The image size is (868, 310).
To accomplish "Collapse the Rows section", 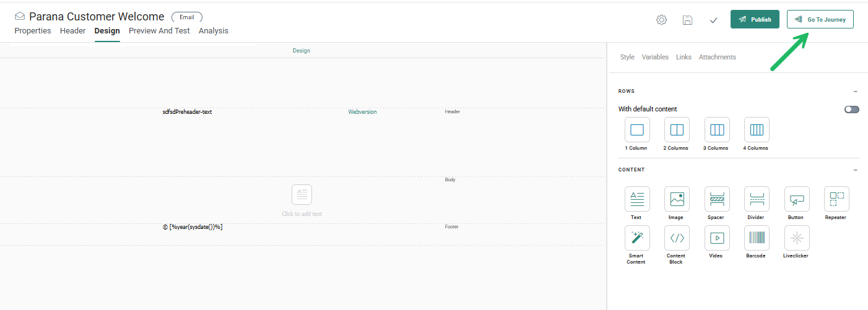I will (855, 91).
